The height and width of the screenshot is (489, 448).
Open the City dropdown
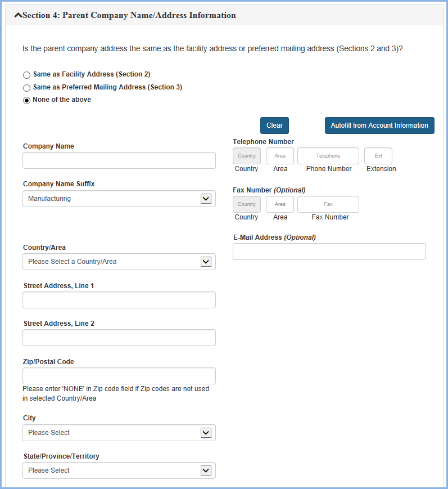click(x=119, y=433)
